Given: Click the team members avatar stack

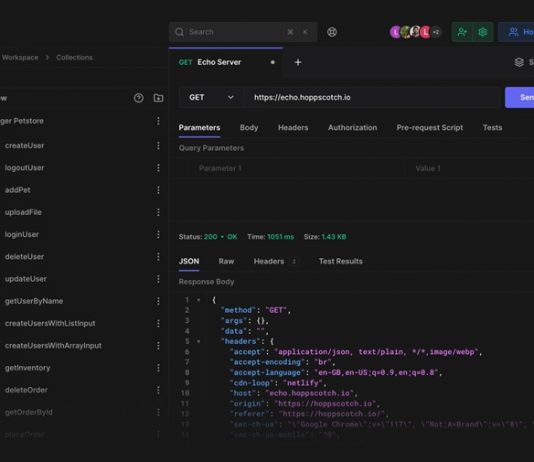Looking at the screenshot, I should pos(415,32).
